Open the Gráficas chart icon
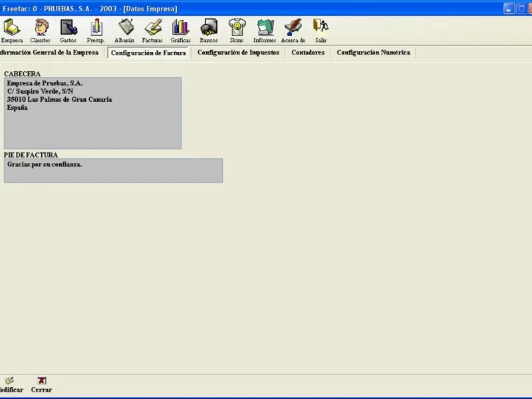The image size is (532, 399). pos(180,31)
